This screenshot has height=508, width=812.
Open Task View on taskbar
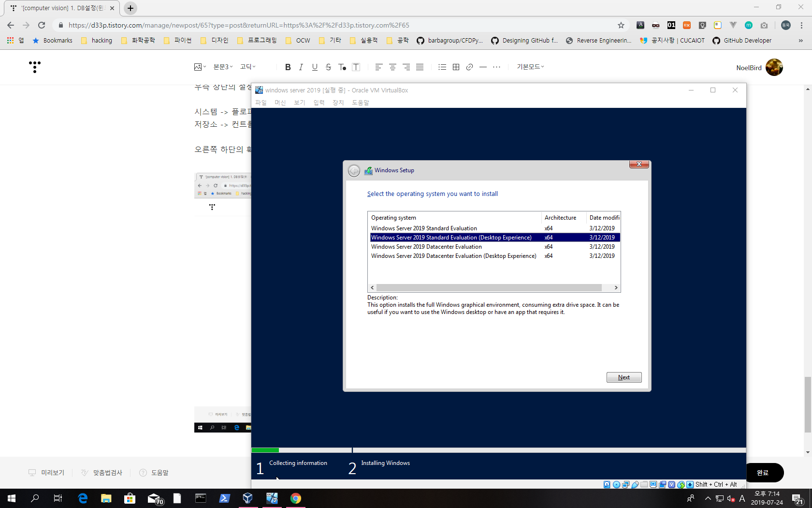click(58, 498)
